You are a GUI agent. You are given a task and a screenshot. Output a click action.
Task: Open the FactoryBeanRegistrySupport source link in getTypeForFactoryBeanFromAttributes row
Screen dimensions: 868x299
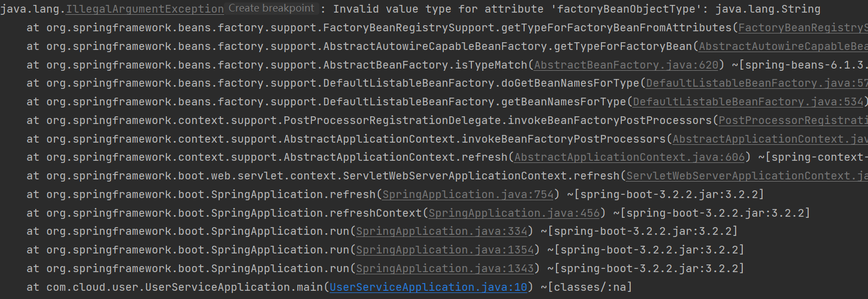[x=803, y=28]
